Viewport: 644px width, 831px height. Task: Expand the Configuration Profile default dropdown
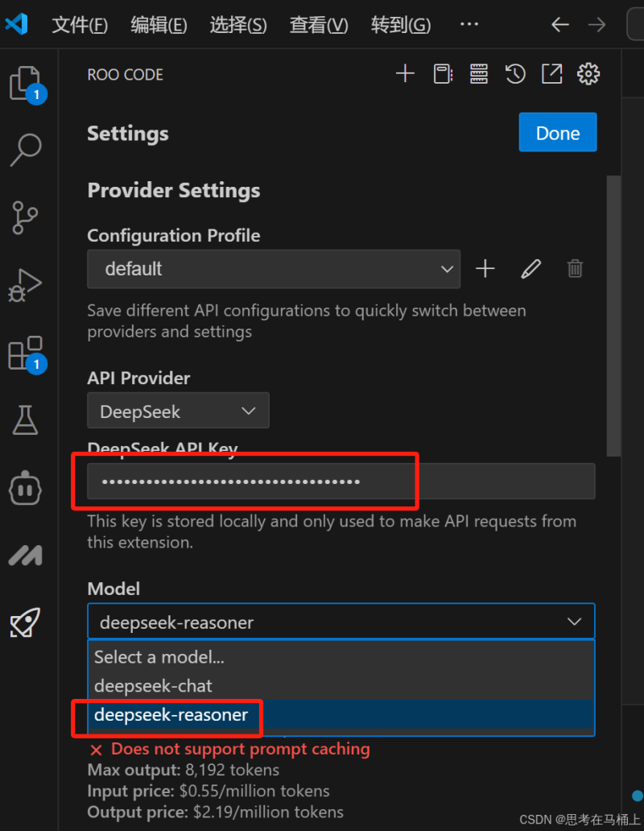273,269
